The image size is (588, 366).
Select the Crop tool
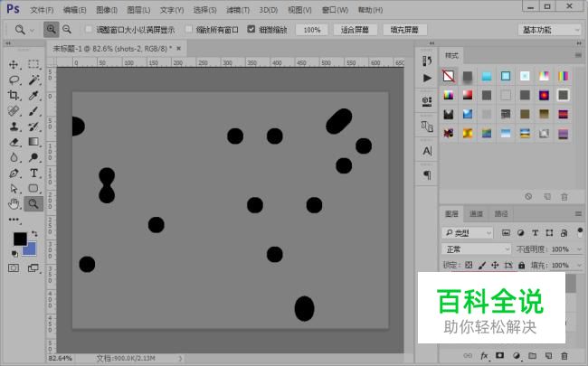click(14, 95)
